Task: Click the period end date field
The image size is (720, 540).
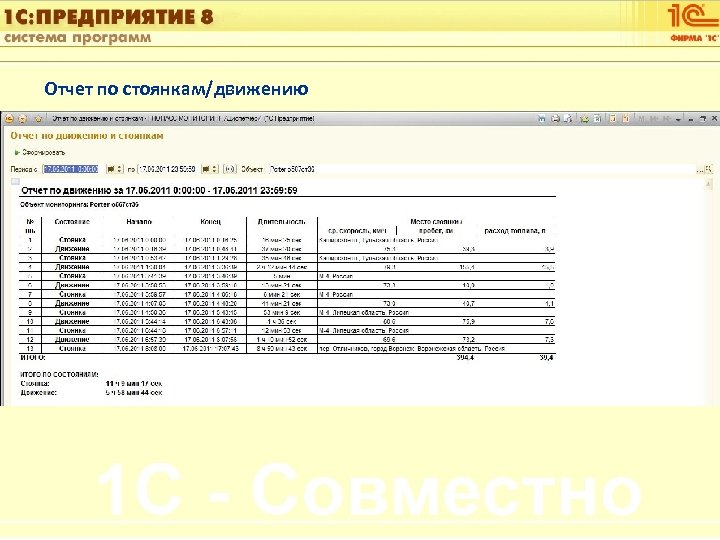Action: pyautogui.click(x=167, y=169)
